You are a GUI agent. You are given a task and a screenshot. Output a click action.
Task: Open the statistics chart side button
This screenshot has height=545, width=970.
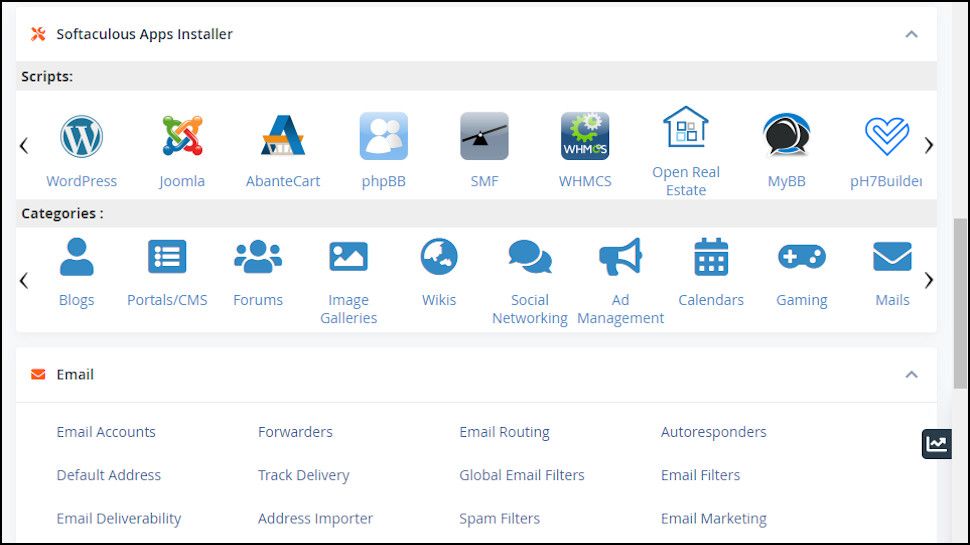click(937, 444)
